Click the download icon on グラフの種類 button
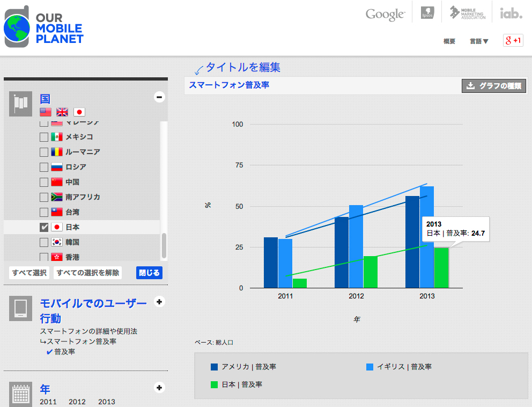Screen dimensions: 532x407 click(470, 85)
